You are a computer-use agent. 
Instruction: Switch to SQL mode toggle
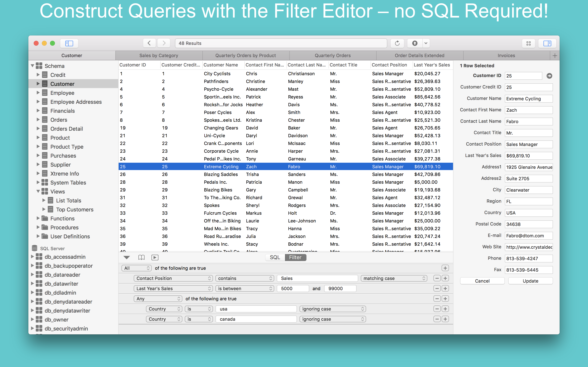coord(275,257)
